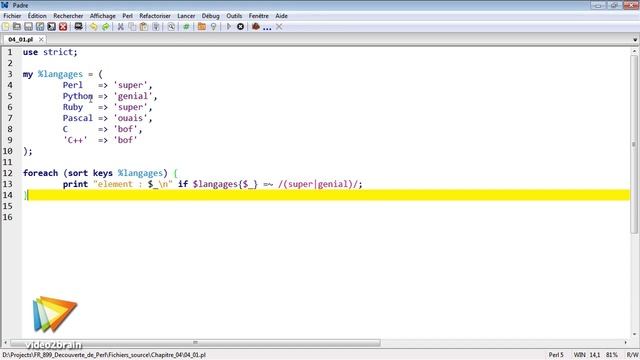
Task: Open the tab list dropdown arrow
Action: pyautogui.click(x=635, y=40)
